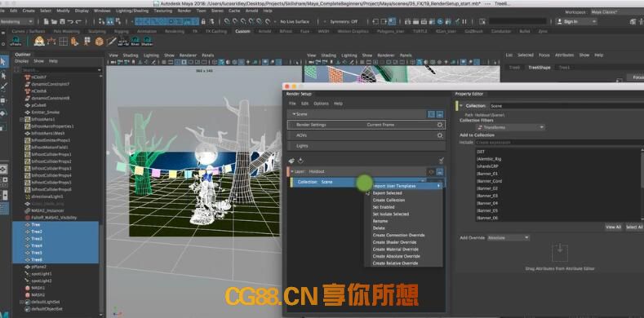Click the create render layer icon
644x318 pixels.
click(x=291, y=161)
